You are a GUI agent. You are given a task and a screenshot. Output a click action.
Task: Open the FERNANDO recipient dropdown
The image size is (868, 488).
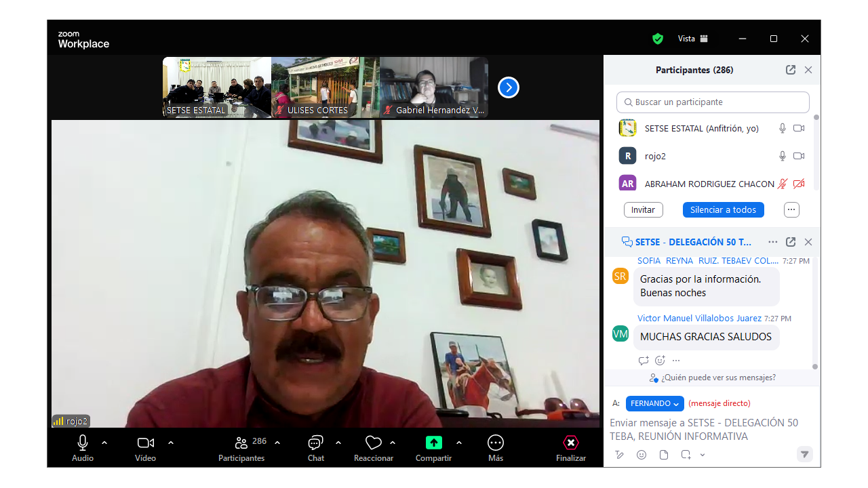[x=654, y=403]
